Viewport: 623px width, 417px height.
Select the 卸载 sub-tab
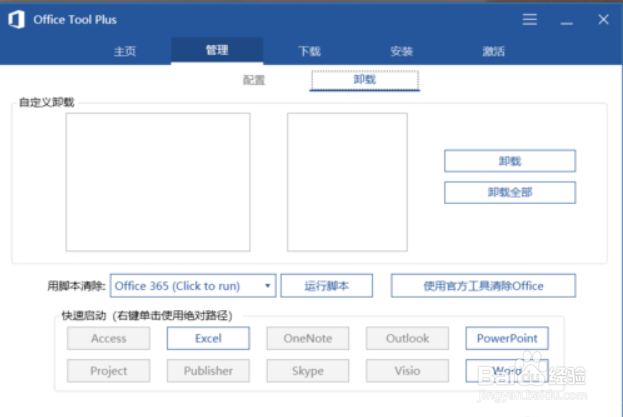pyautogui.click(x=365, y=80)
